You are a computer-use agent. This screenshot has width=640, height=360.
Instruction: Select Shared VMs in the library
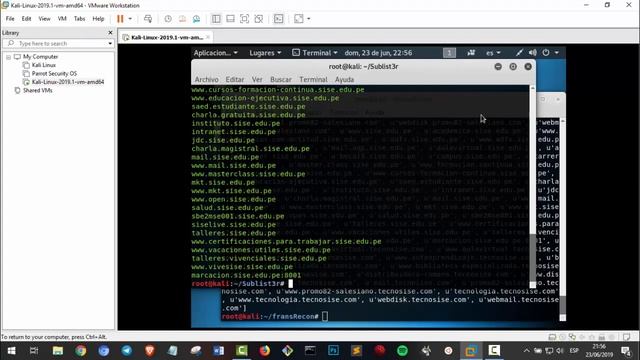[x=37, y=90]
